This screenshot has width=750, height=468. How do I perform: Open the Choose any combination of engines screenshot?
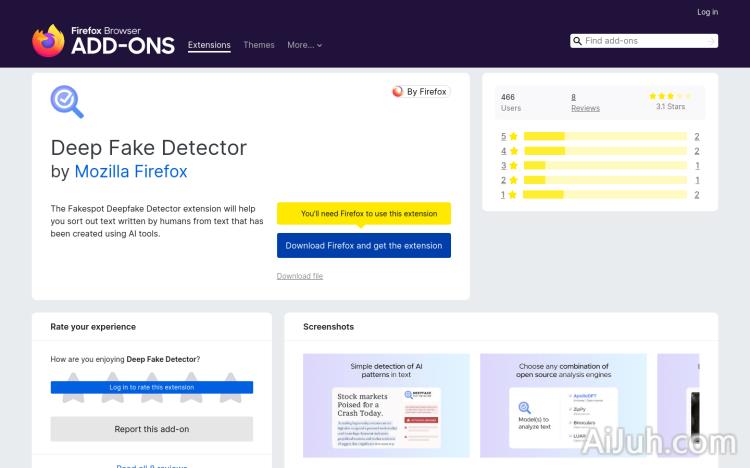click(x=563, y=405)
